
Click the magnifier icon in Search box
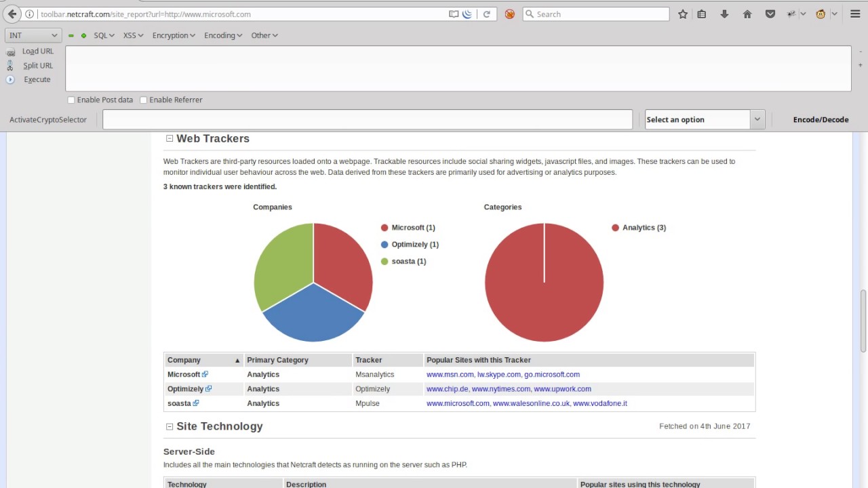tap(530, 14)
